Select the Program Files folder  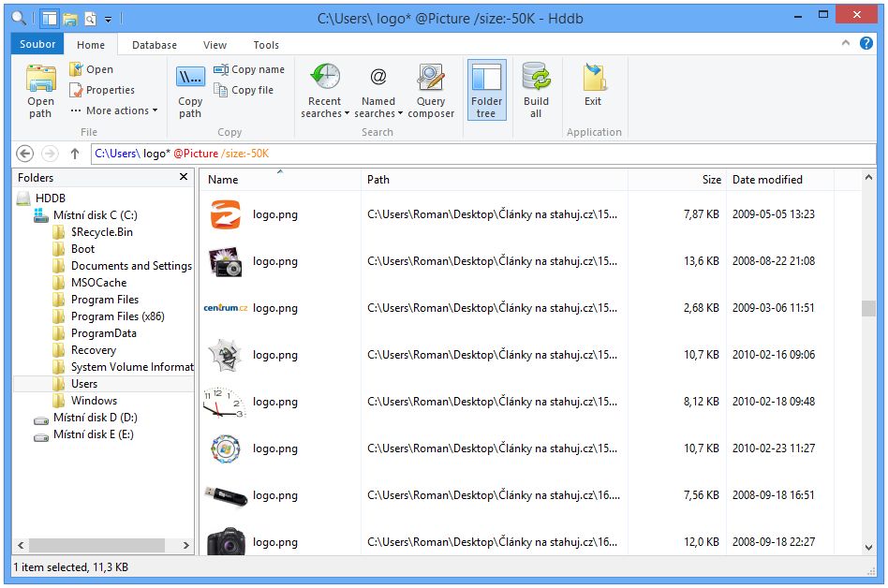coord(96,300)
